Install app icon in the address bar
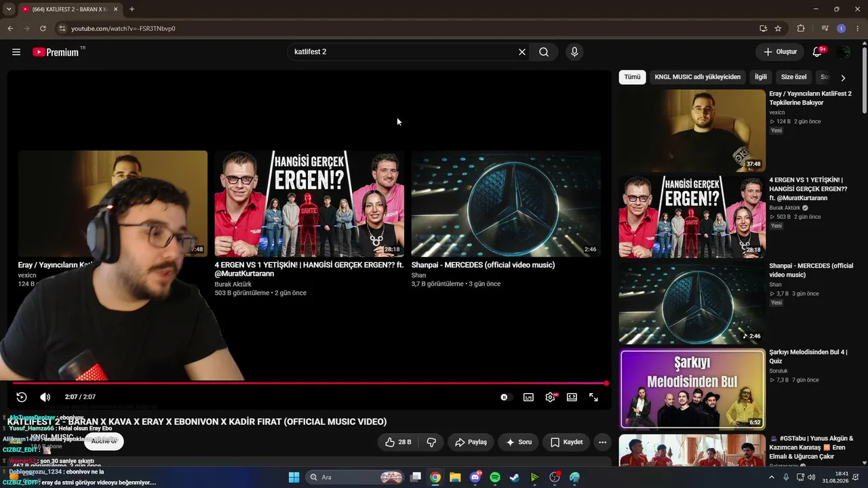 tap(764, 28)
